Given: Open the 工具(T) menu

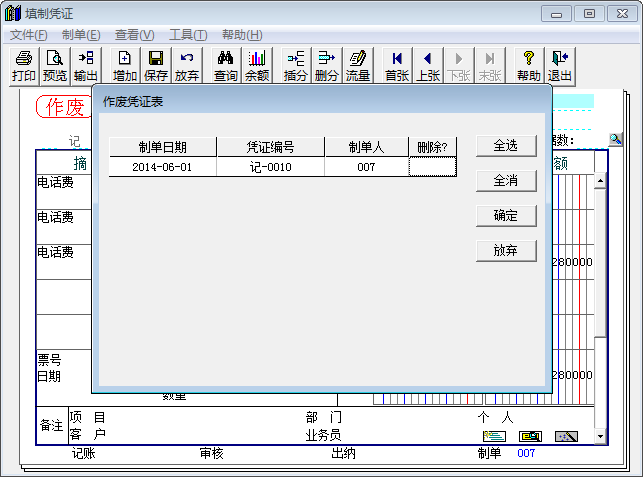Looking at the screenshot, I should point(188,35).
